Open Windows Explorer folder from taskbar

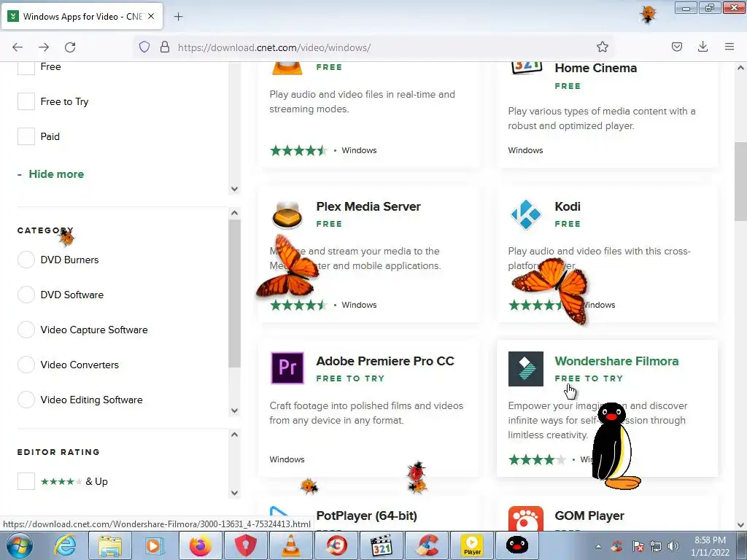[110, 545]
